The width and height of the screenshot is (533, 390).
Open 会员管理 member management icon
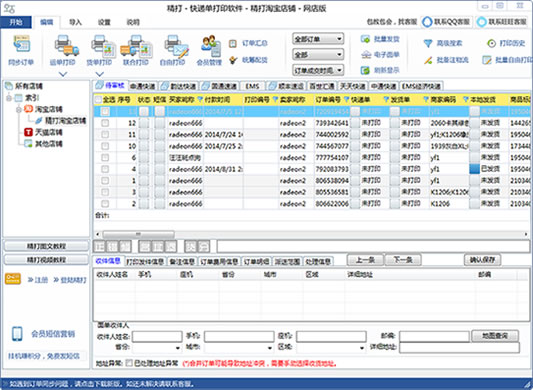(x=211, y=46)
